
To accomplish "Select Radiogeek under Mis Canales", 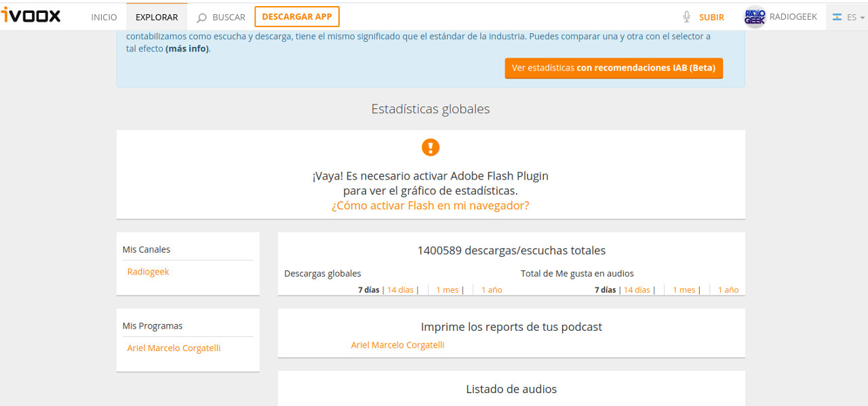I will [148, 272].
